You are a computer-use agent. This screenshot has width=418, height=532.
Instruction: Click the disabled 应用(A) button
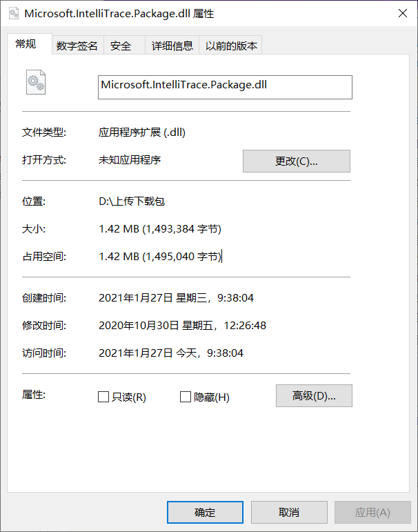tap(372, 512)
